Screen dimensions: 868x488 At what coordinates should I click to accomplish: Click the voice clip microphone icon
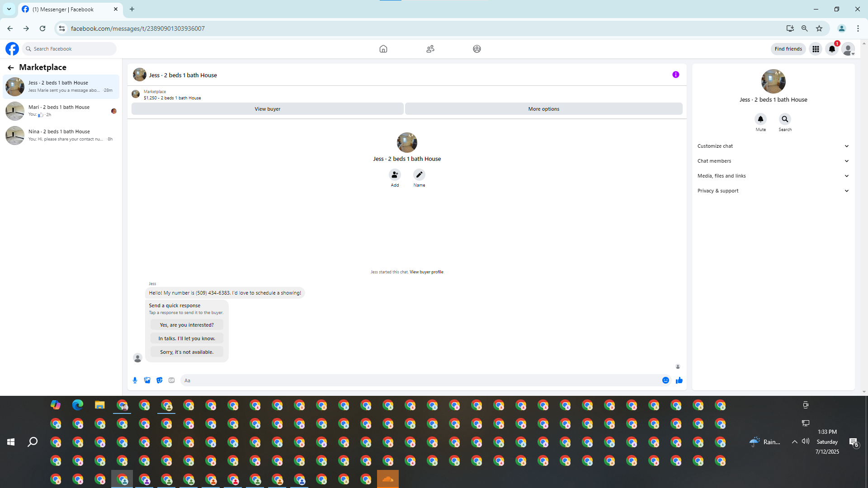click(x=135, y=380)
